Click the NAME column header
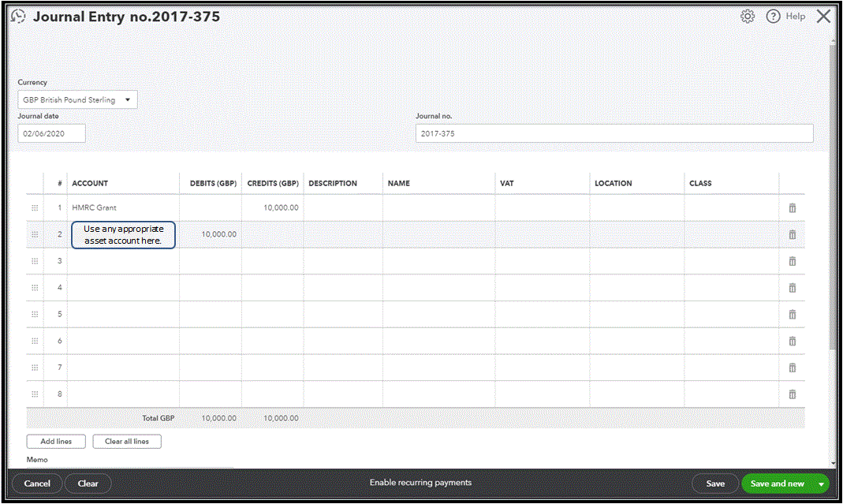843x504 pixels. pyautogui.click(x=399, y=184)
